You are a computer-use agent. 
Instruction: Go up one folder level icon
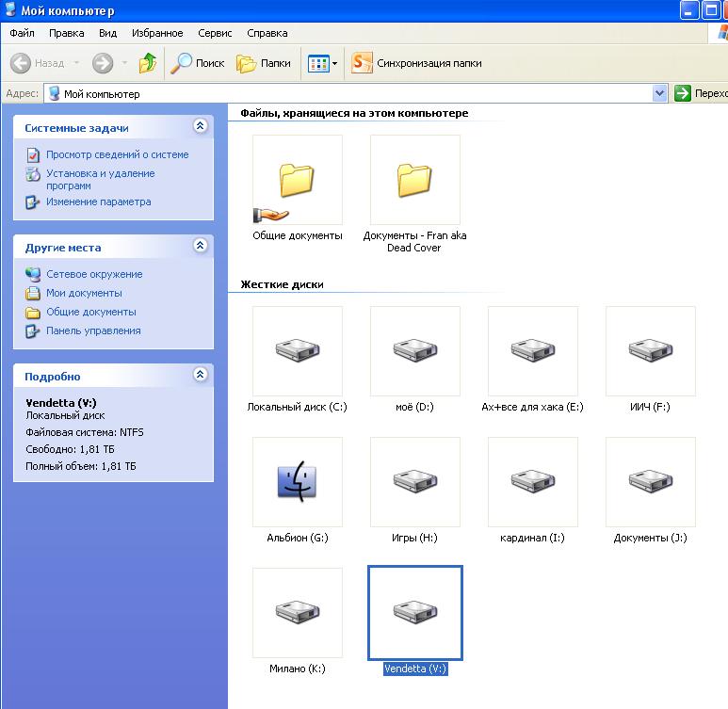(x=148, y=63)
